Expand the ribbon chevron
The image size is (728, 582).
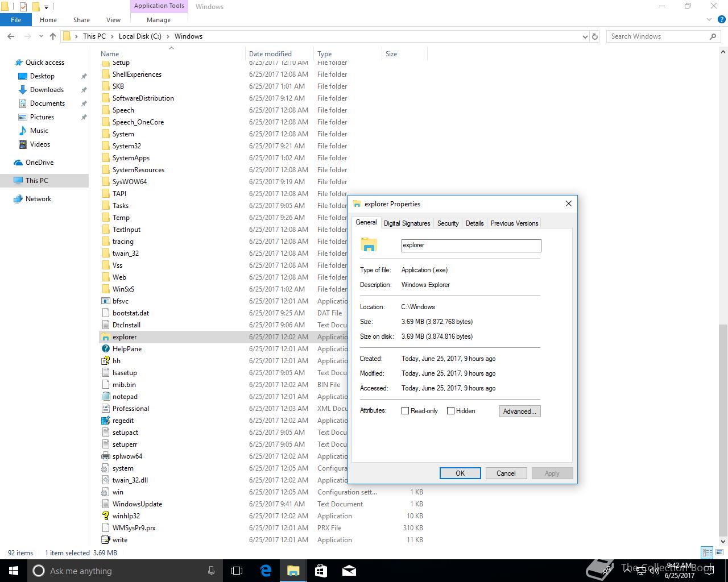(x=709, y=20)
